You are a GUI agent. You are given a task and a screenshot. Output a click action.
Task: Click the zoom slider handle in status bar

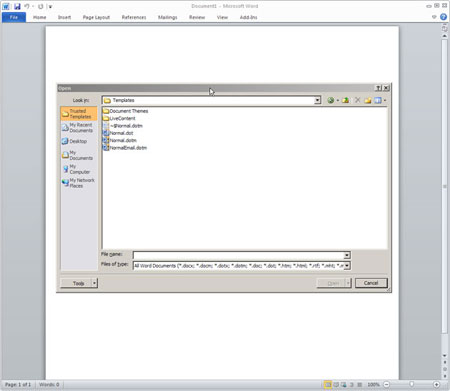coord(412,384)
